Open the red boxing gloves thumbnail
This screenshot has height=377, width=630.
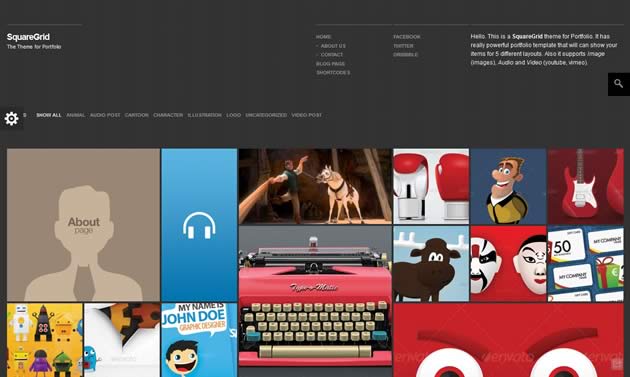coord(431,186)
